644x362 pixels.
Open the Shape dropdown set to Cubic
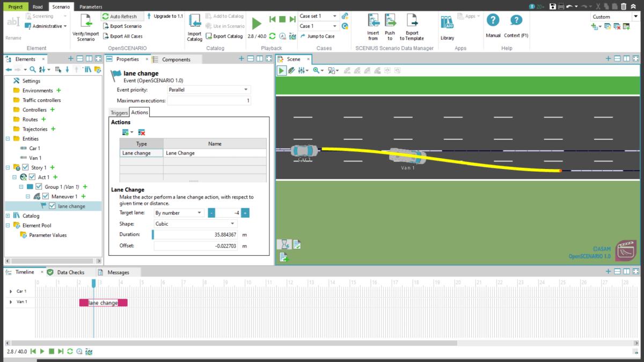[195, 224]
